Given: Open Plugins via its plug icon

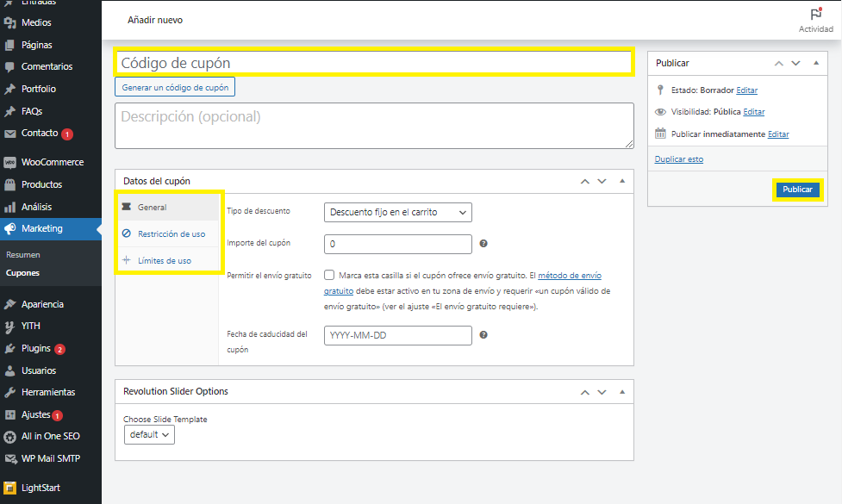Looking at the screenshot, I should (x=9, y=349).
